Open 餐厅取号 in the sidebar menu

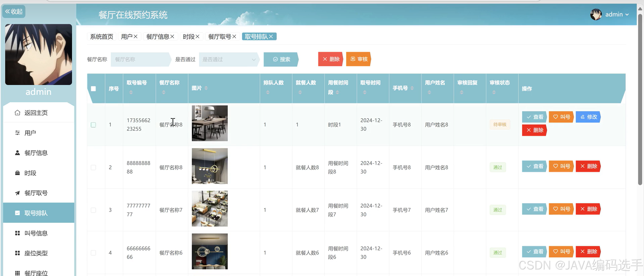pos(39,193)
